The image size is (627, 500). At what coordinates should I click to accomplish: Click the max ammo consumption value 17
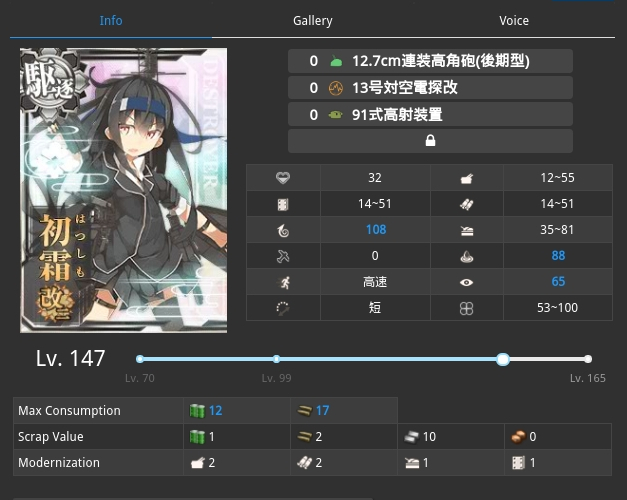click(323, 411)
